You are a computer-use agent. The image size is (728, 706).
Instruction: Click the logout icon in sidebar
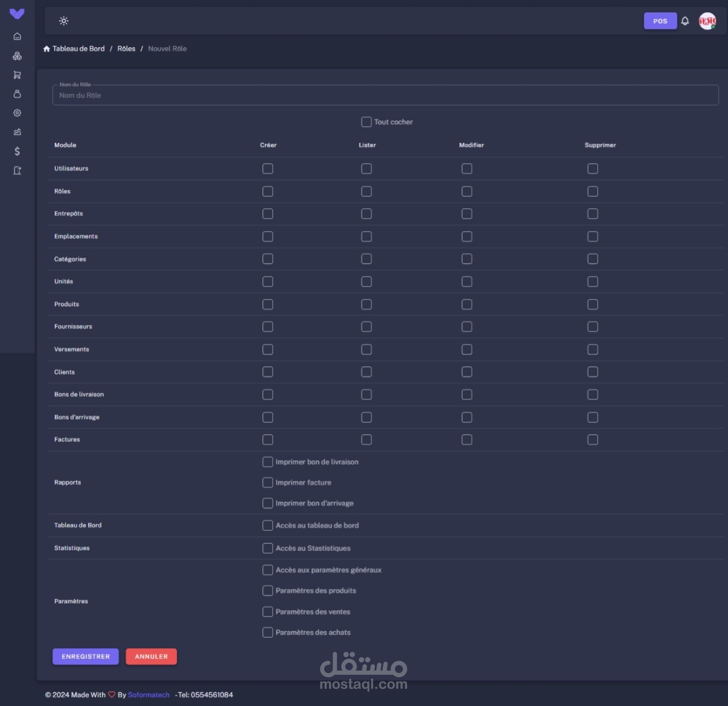(x=17, y=170)
